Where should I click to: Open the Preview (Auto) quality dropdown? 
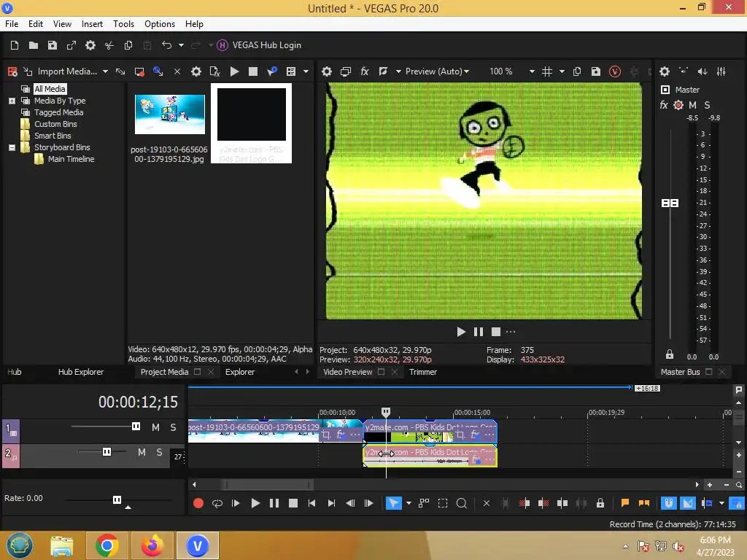[437, 71]
